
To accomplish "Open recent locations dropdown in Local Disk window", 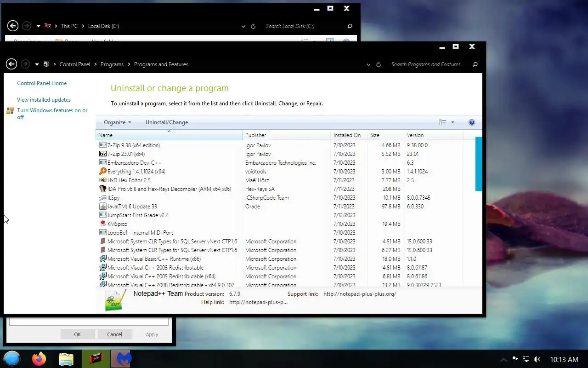I will pyautogui.click(x=38, y=26).
